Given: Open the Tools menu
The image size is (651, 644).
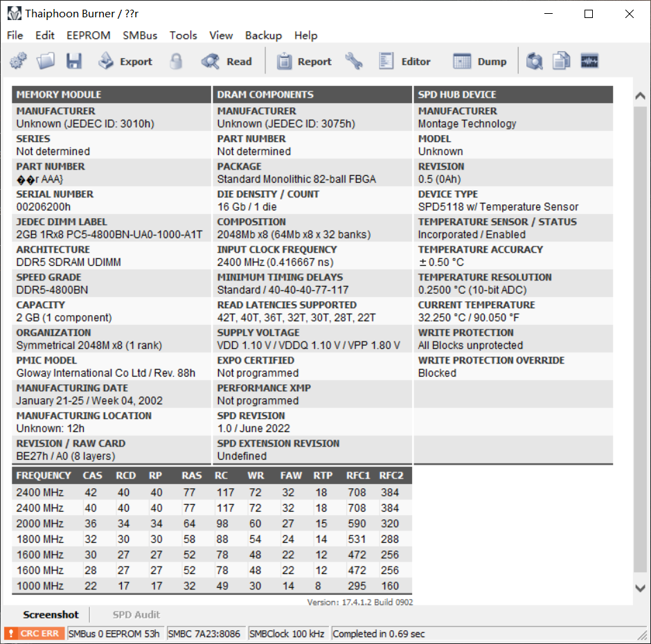Looking at the screenshot, I should (183, 35).
